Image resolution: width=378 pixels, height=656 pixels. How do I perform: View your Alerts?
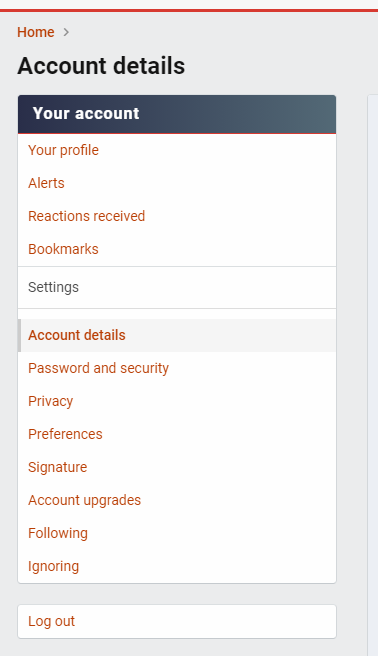coord(46,183)
